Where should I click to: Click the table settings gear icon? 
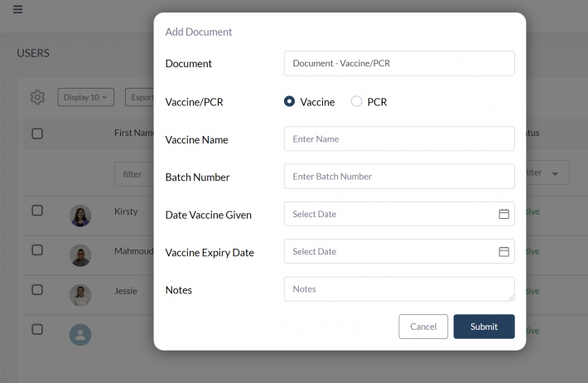point(37,97)
